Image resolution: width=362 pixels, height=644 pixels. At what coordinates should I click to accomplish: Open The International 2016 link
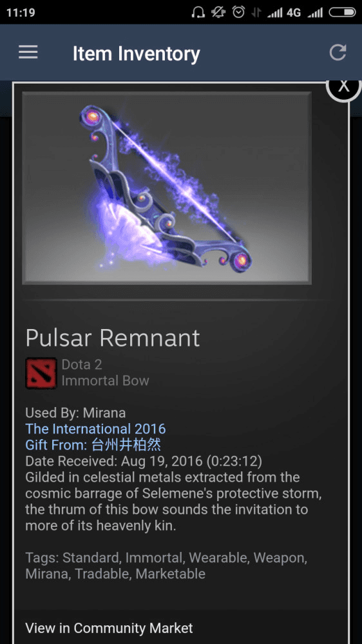pos(95,429)
